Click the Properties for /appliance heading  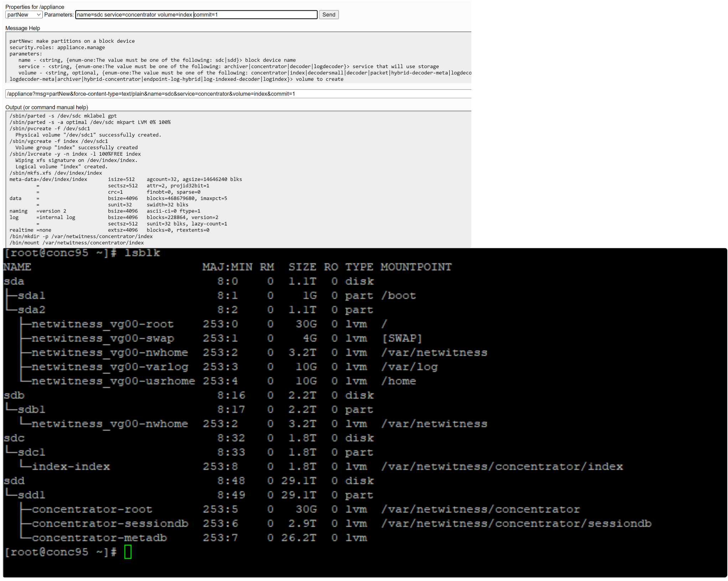(x=35, y=7)
